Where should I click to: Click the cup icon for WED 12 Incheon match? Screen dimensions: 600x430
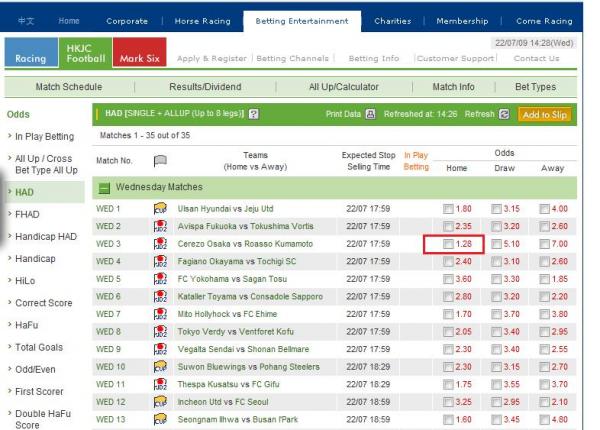point(159,401)
